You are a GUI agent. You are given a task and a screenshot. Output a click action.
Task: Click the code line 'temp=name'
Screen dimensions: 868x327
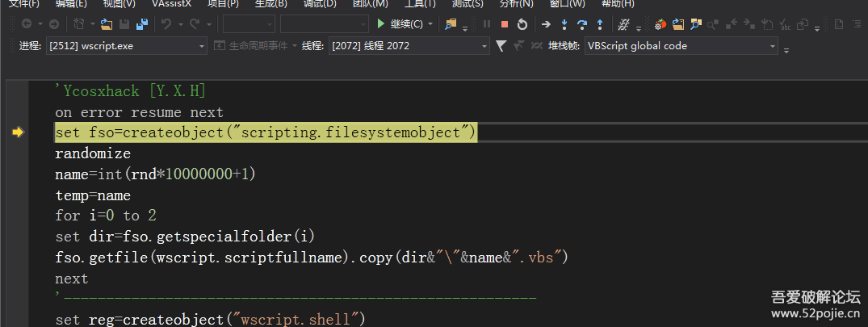coord(93,195)
